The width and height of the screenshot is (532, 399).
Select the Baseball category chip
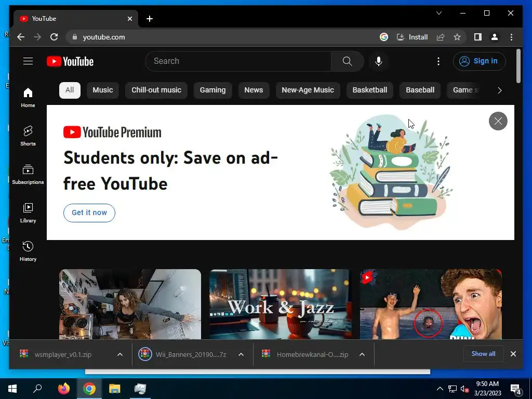click(x=420, y=90)
